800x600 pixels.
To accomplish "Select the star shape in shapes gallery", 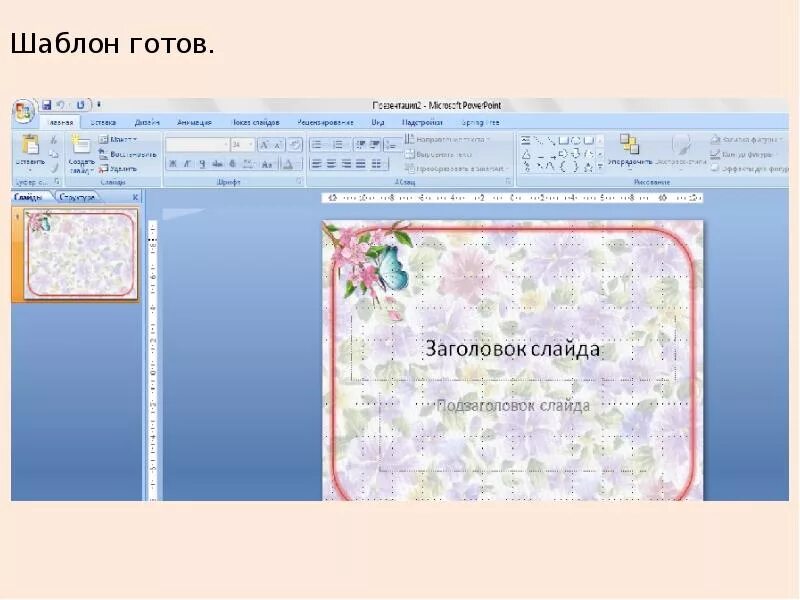I will [x=588, y=167].
